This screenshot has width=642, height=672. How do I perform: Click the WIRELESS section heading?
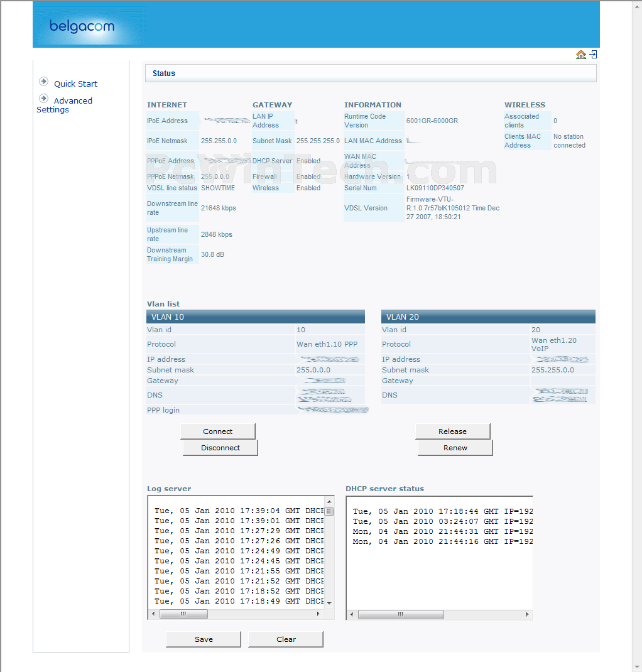(525, 105)
